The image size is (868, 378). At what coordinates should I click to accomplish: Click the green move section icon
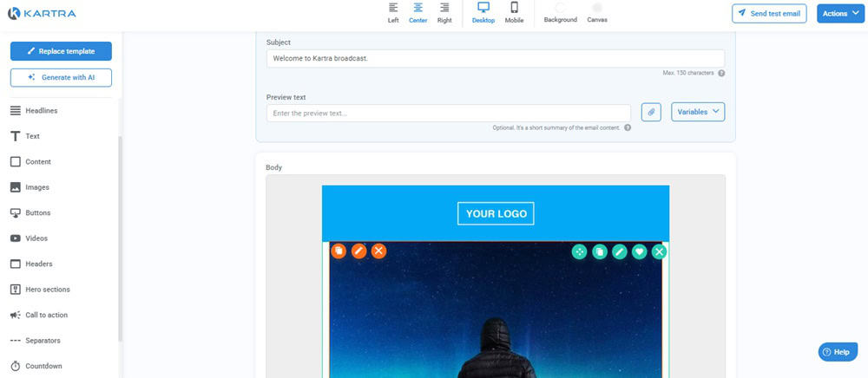point(580,252)
